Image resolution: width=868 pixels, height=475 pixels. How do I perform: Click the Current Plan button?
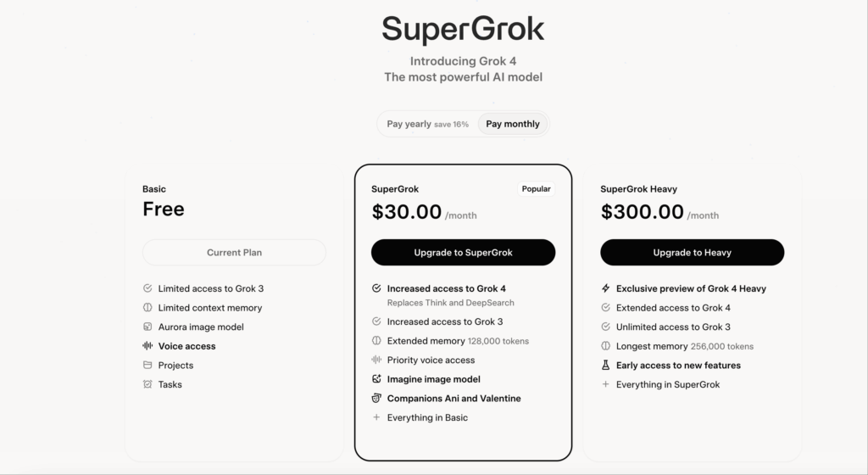coord(234,253)
